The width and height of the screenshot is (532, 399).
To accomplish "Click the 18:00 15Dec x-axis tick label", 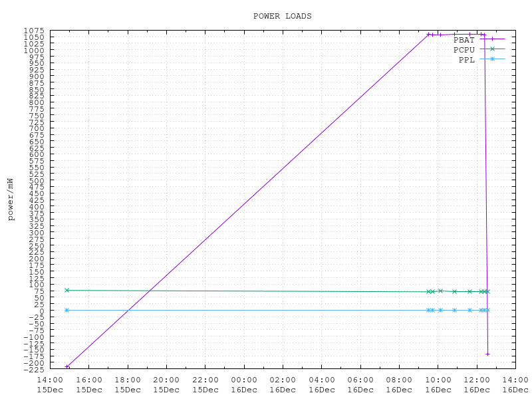I will coord(128,384).
